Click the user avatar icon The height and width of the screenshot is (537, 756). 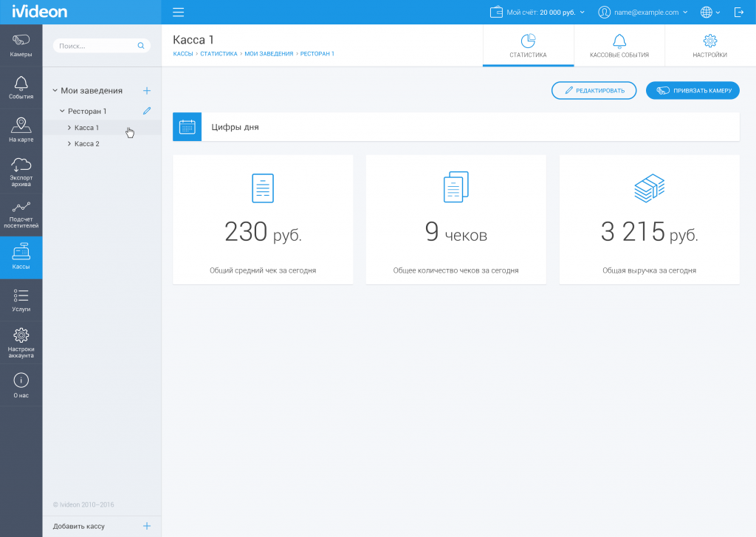pos(604,12)
